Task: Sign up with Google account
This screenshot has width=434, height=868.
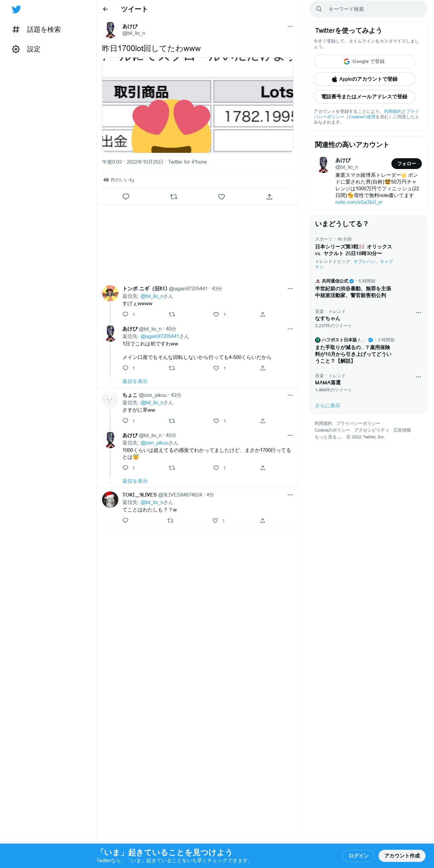Action: click(364, 62)
